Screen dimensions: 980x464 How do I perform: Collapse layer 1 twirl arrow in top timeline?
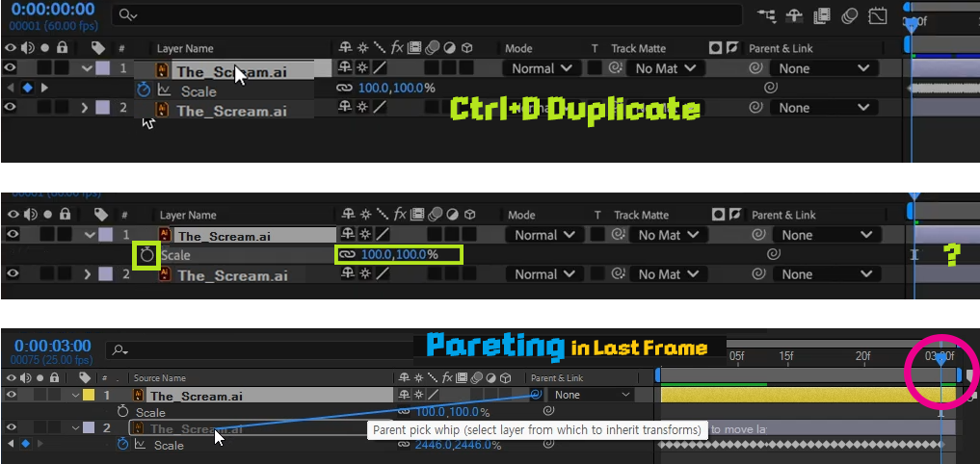[x=88, y=68]
